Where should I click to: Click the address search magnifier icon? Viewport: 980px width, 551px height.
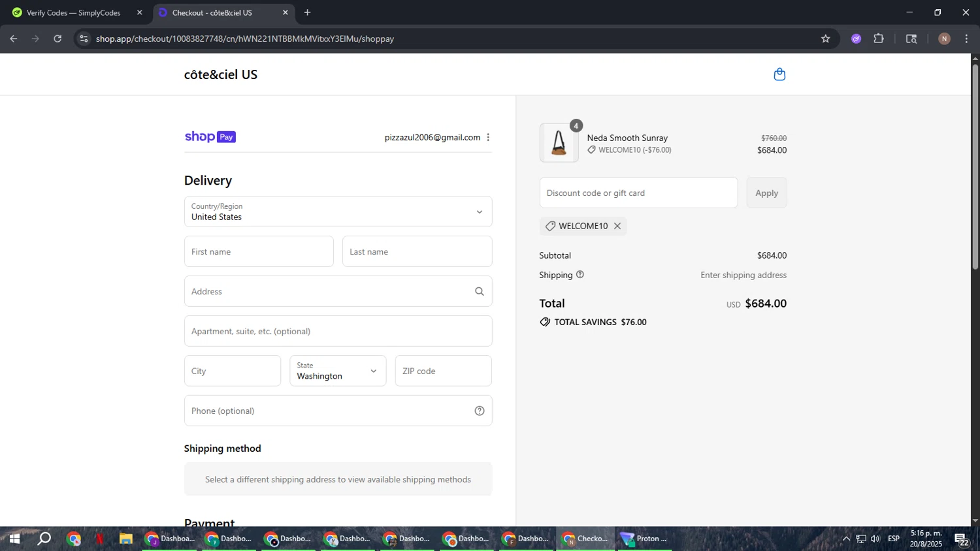pos(480,291)
